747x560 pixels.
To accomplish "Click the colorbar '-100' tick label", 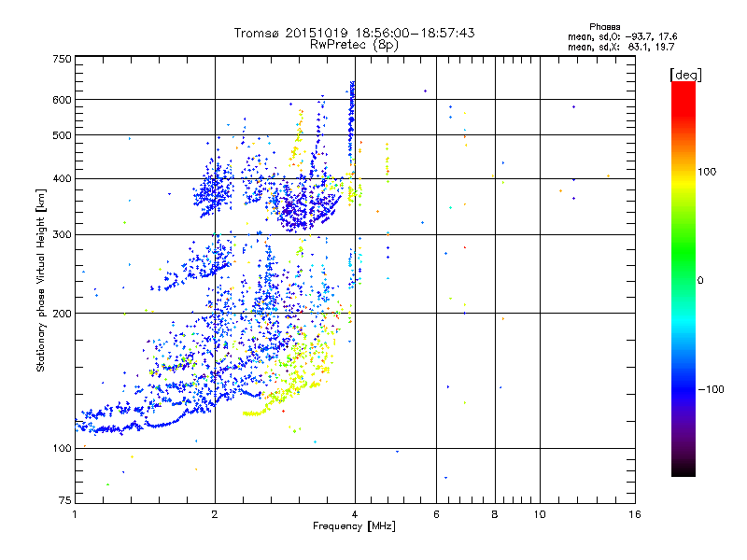I will pyautogui.click(x=711, y=389).
